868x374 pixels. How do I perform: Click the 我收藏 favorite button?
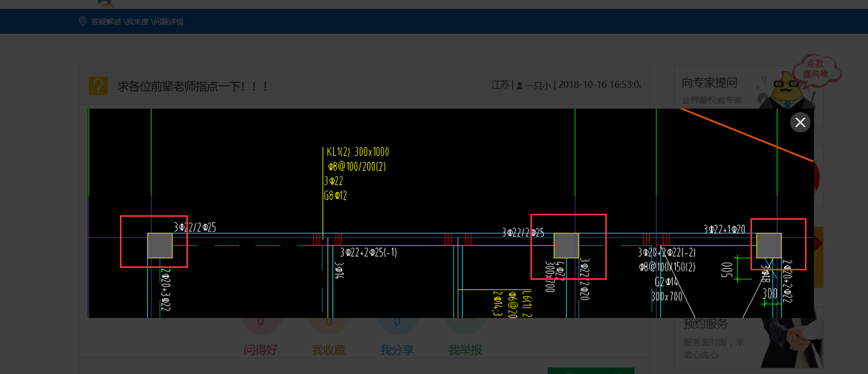click(x=329, y=350)
